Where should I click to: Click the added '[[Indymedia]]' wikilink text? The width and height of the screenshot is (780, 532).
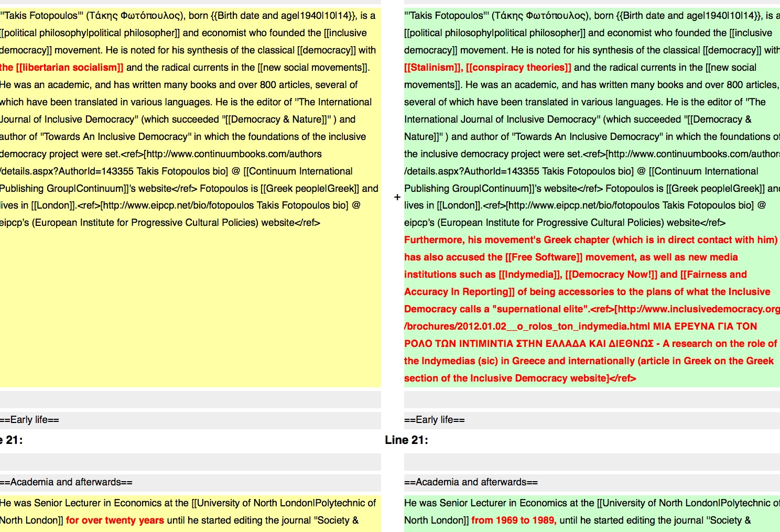tap(530, 275)
